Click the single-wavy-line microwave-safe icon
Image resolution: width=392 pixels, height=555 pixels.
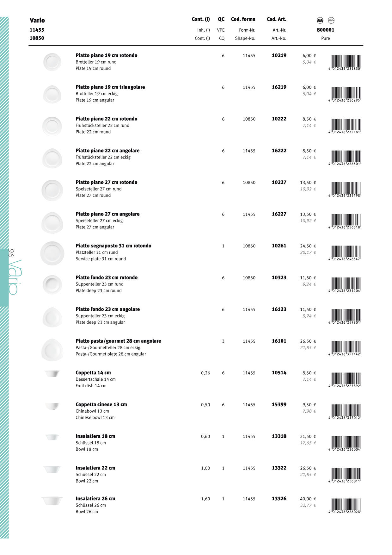pos(331,21)
